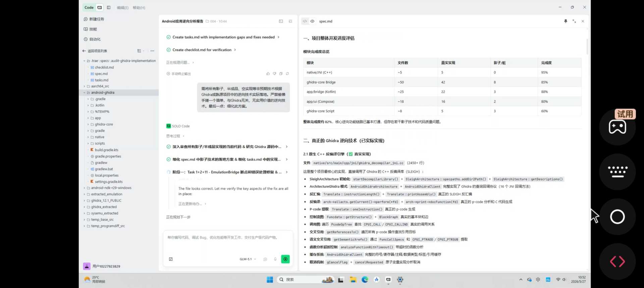644x288 pixels.
Task: Open local.properties file
Action: (x=107, y=175)
